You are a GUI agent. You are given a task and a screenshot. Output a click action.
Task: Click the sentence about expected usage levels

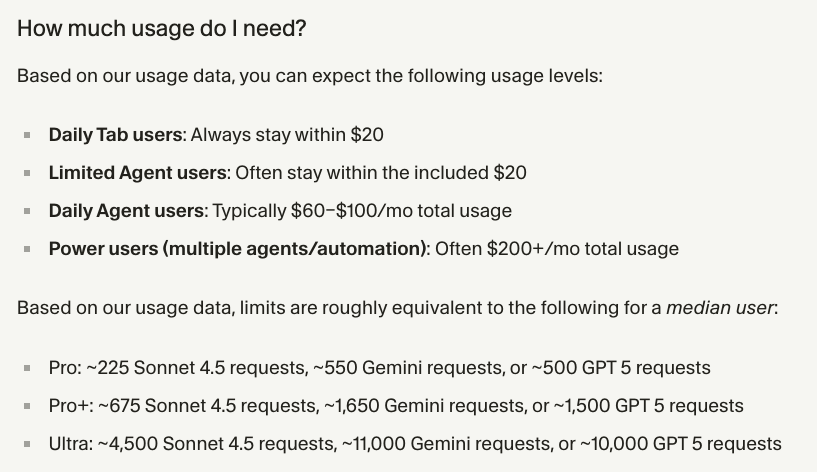310,76
